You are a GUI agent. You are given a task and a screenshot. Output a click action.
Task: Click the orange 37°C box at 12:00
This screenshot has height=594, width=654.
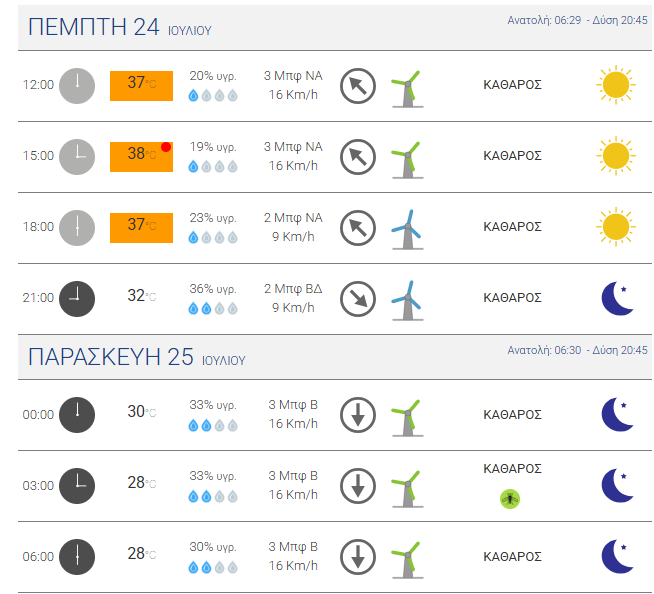[x=141, y=86]
